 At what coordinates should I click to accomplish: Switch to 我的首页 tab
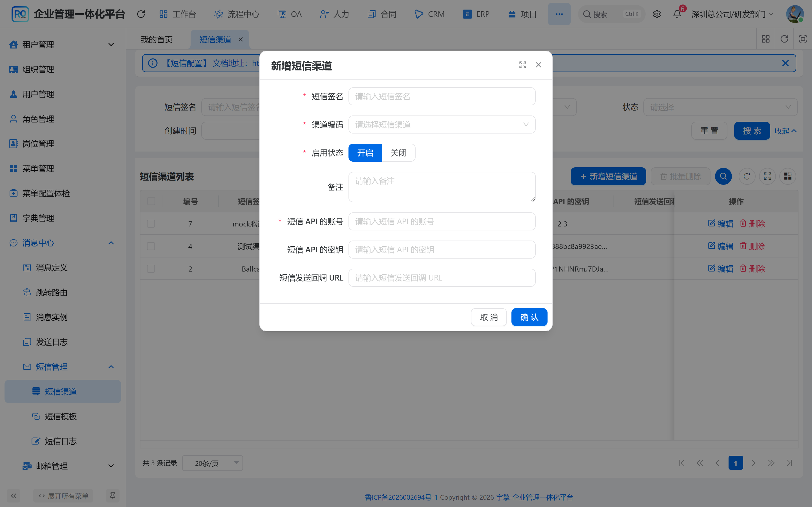click(x=157, y=39)
